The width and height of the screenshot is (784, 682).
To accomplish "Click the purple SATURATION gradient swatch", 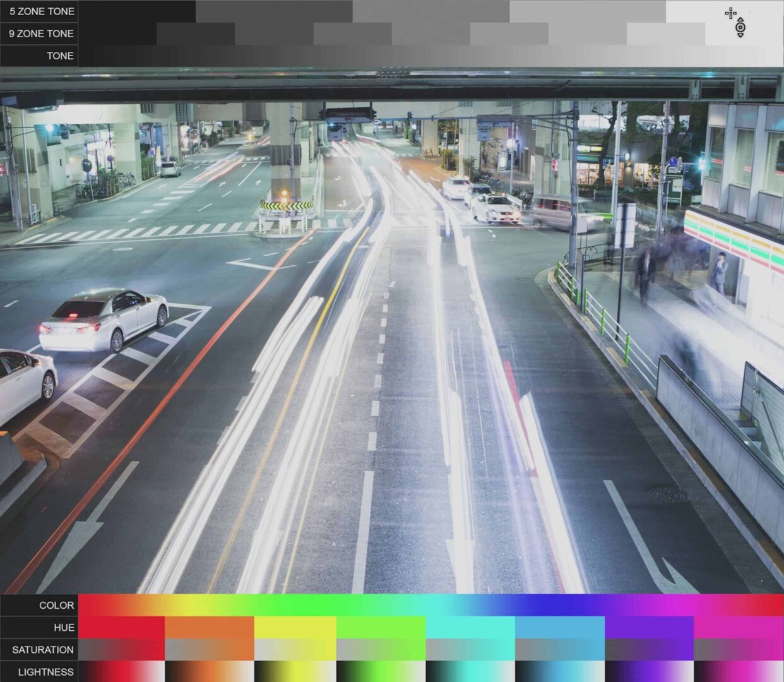I will 649,649.
